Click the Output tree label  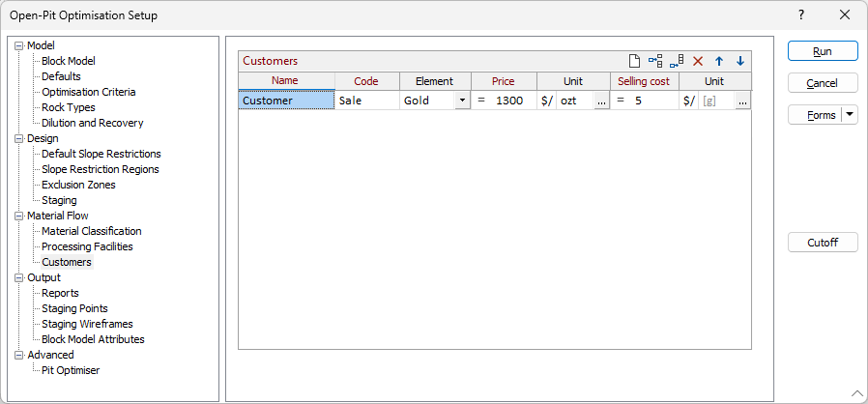click(x=44, y=277)
